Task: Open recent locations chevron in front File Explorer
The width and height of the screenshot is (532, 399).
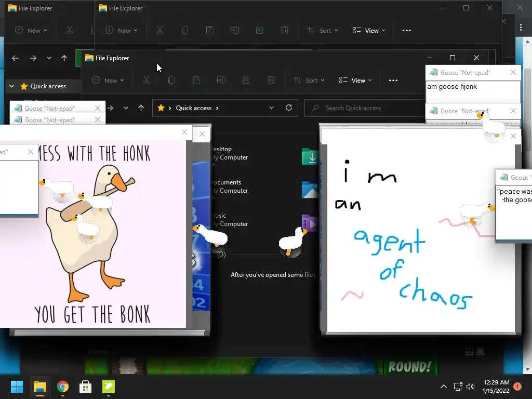Action: 126,108
